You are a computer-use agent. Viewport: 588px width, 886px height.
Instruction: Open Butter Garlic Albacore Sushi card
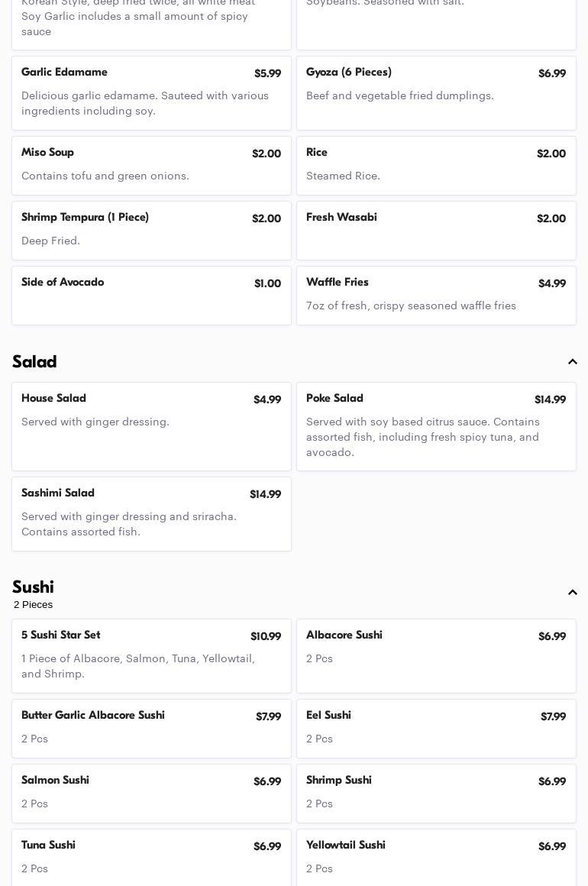point(151,729)
